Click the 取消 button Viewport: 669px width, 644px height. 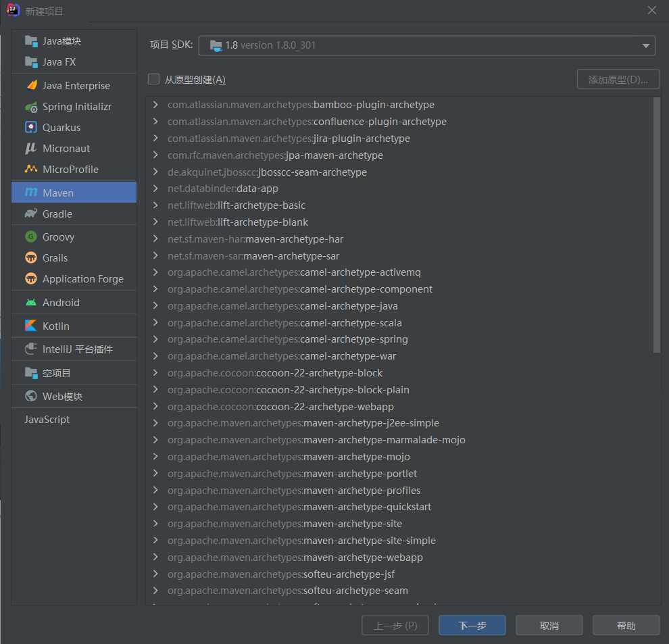[549, 625]
